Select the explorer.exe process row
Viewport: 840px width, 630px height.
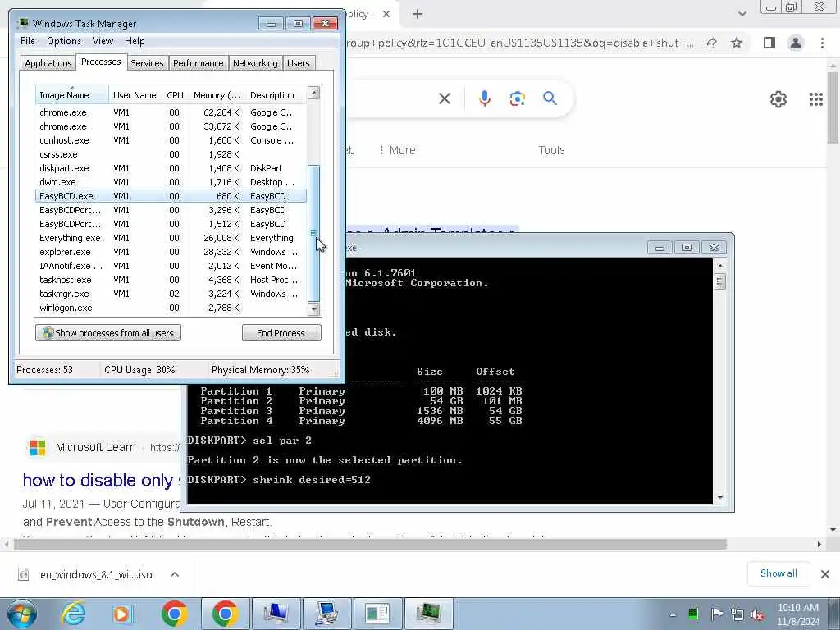171,252
